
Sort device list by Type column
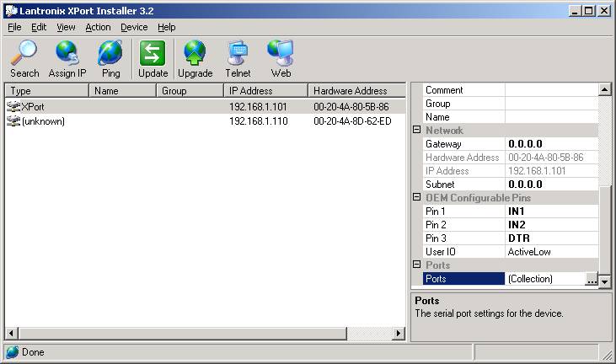click(46, 91)
